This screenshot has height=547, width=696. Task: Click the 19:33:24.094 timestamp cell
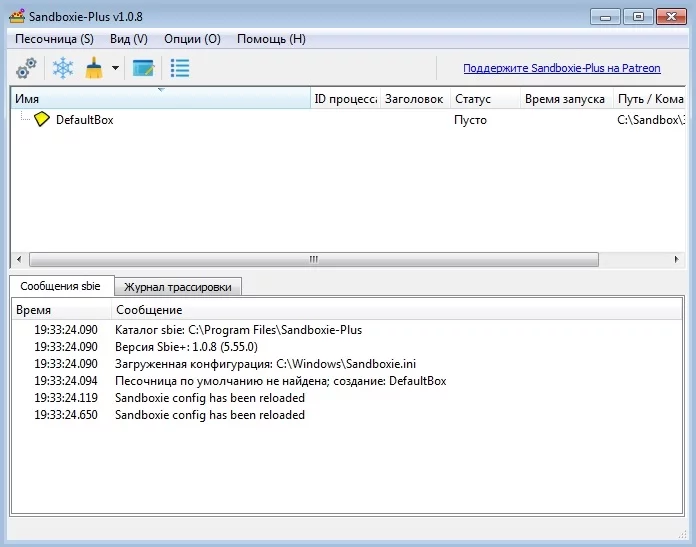point(66,381)
